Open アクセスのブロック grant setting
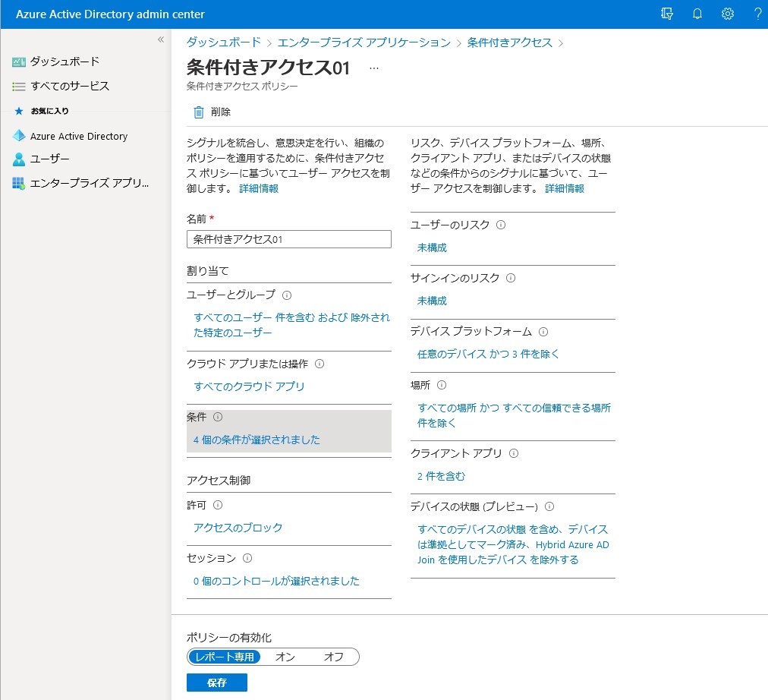This screenshot has height=700, width=768. point(238,528)
